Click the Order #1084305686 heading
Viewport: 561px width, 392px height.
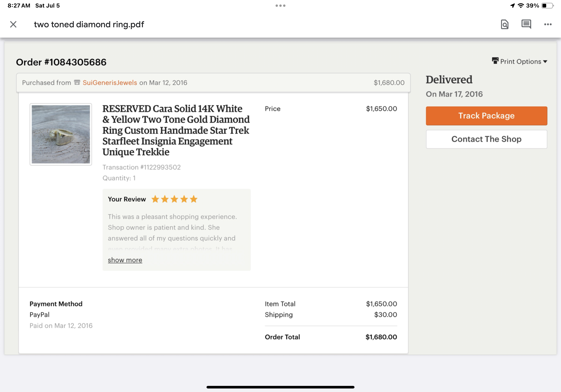pyautogui.click(x=61, y=62)
